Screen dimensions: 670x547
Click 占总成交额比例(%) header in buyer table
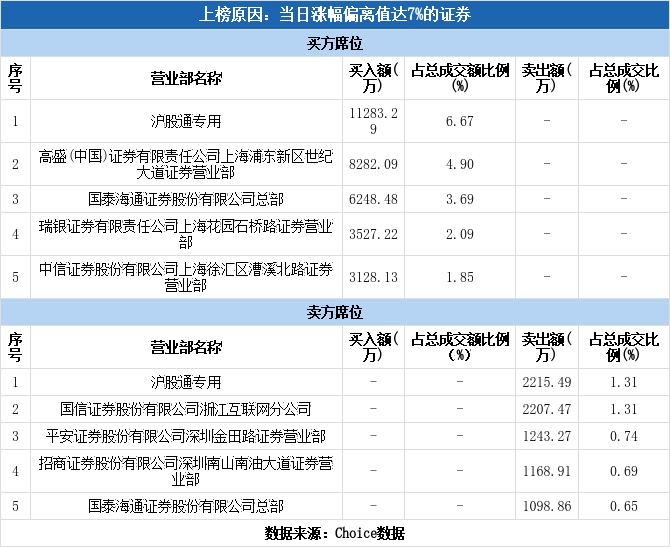460,78
